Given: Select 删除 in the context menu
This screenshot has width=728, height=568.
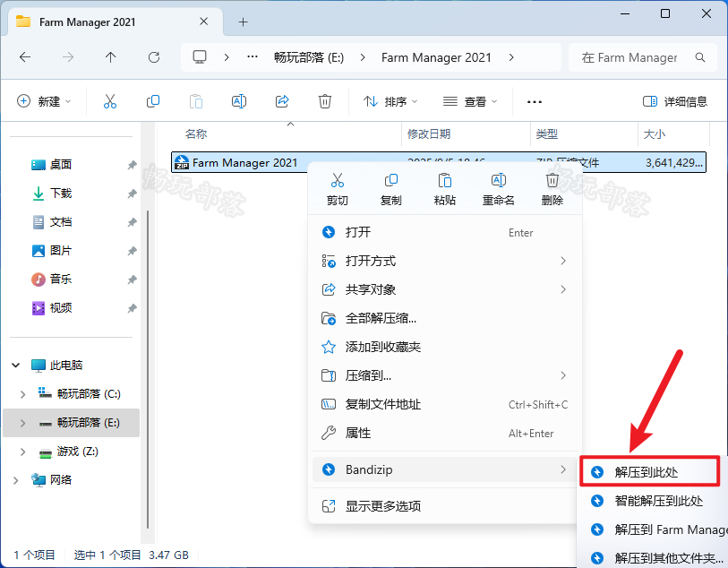Looking at the screenshot, I should point(552,189).
